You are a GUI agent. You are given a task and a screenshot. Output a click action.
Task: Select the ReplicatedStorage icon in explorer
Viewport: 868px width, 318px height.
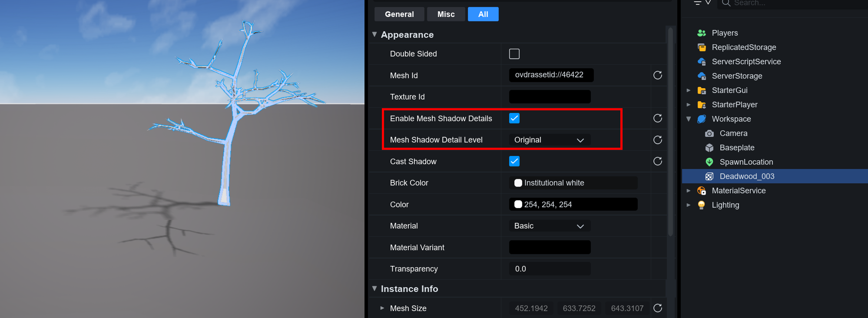click(701, 47)
